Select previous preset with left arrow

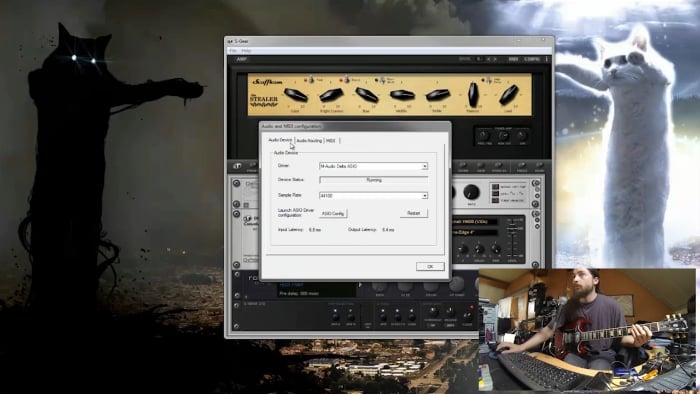pos(488,59)
